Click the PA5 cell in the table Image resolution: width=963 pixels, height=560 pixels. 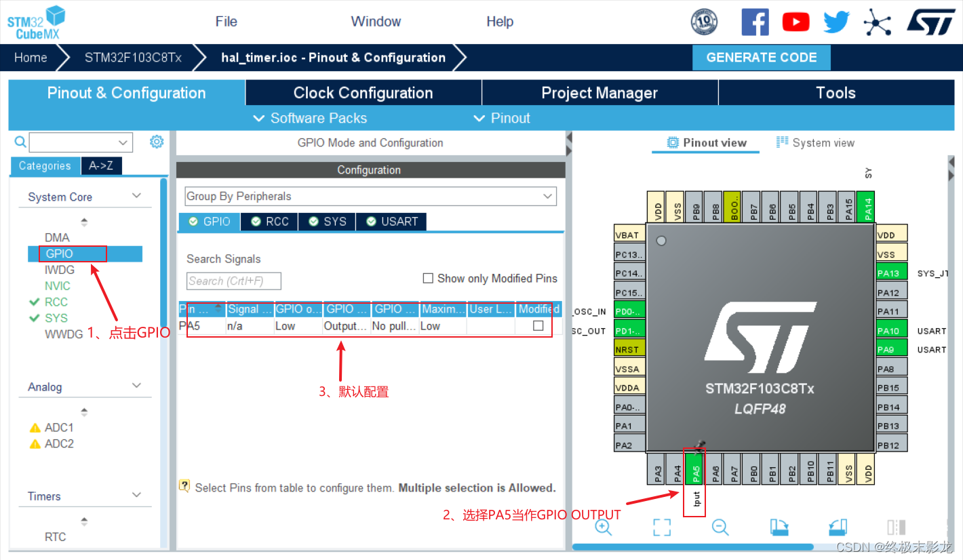pyautogui.click(x=202, y=326)
